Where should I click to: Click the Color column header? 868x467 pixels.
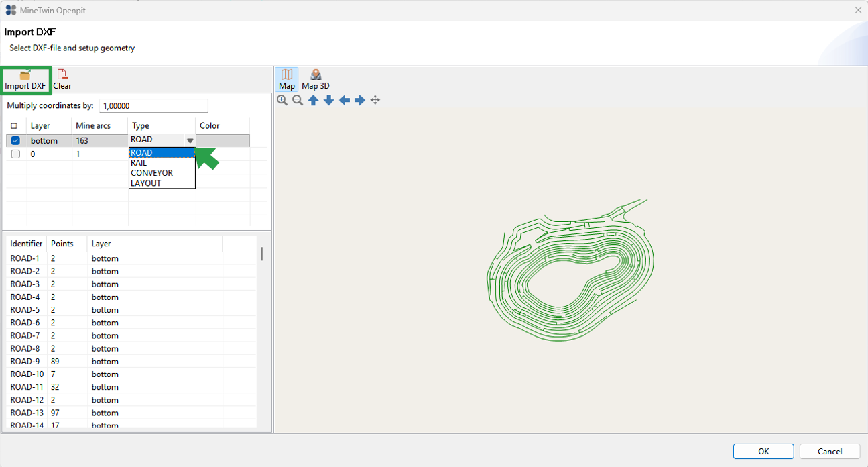pos(223,126)
